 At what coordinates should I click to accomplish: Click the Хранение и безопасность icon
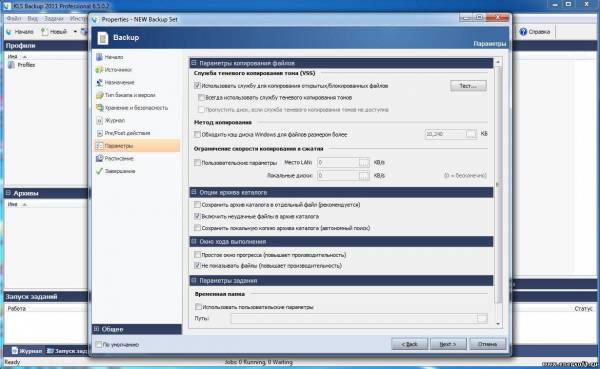[99, 108]
